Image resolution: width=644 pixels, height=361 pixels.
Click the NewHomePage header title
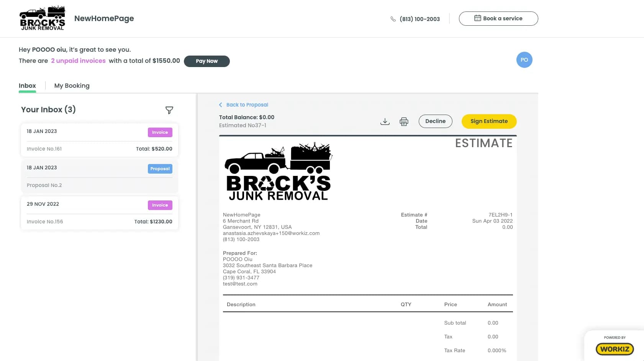[x=104, y=18]
